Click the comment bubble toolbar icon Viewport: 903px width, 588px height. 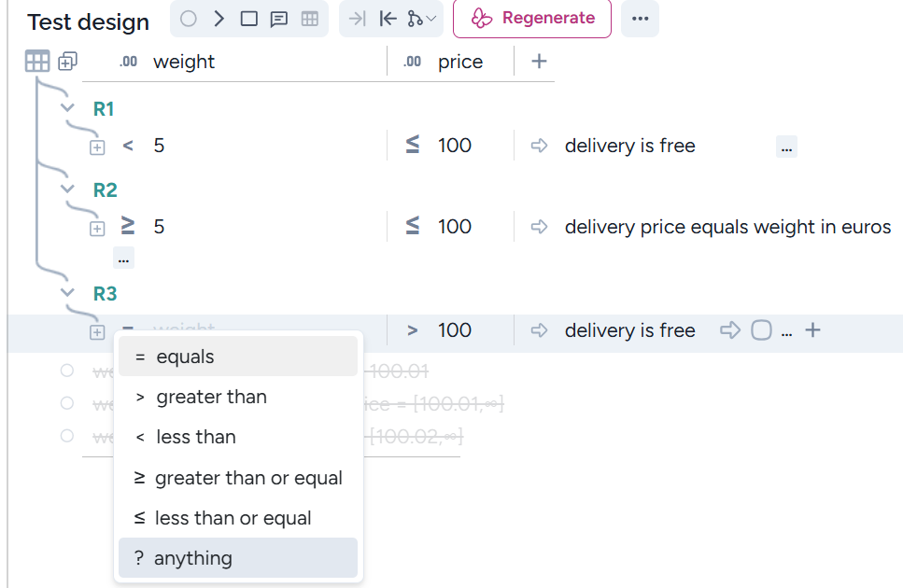click(x=279, y=19)
